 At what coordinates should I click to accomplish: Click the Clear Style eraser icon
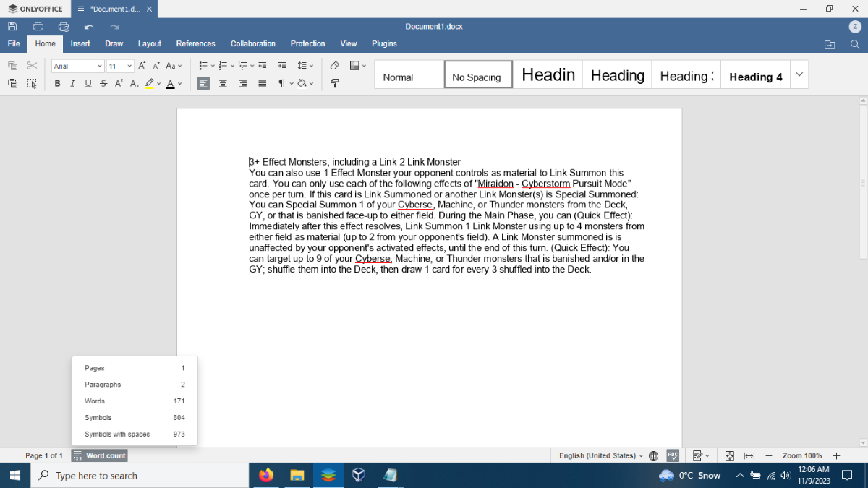[334, 66]
